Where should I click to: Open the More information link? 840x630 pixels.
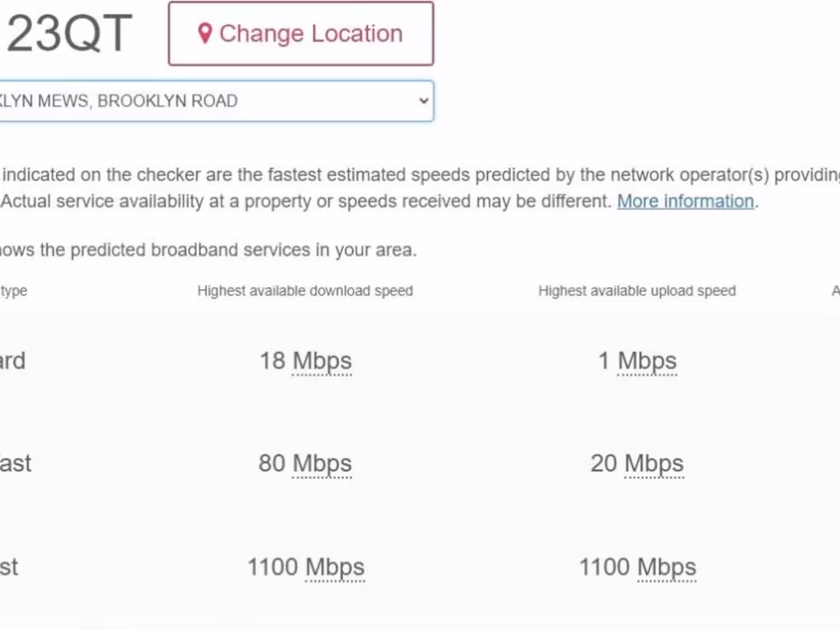pos(685,201)
